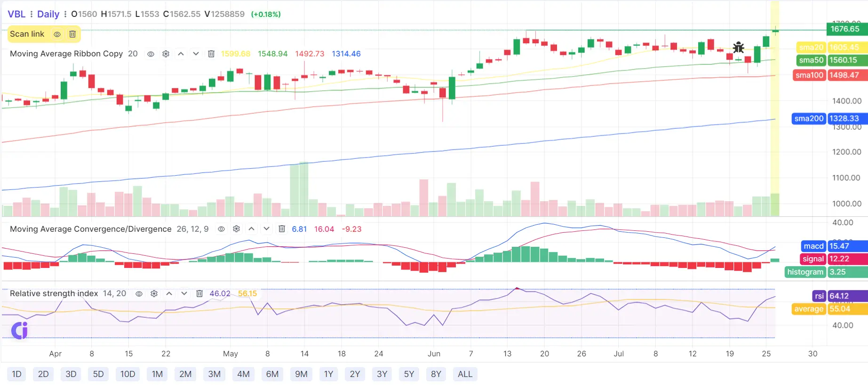Click the 1599.68 ribbon value
The width and height of the screenshot is (868, 385).
click(236, 54)
